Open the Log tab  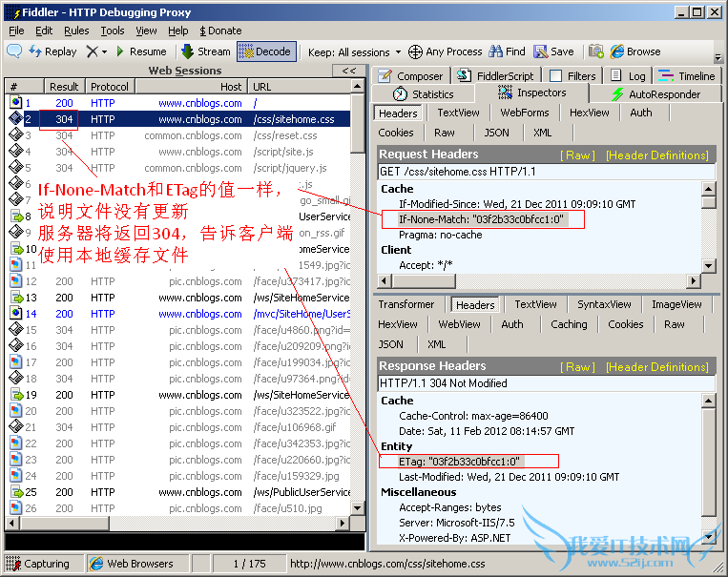(628, 75)
